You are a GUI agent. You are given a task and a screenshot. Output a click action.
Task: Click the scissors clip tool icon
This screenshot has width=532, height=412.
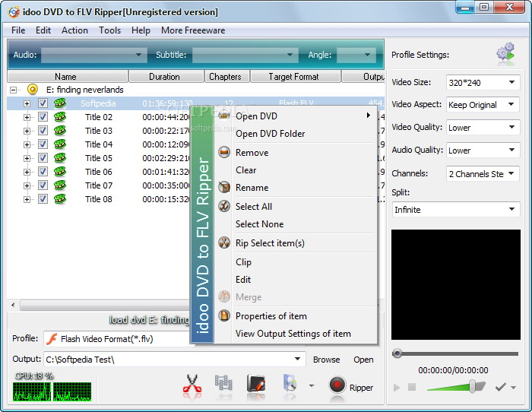192,386
